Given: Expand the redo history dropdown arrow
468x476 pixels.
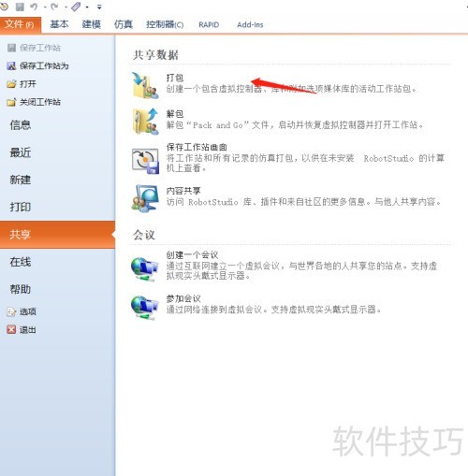Looking at the screenshot, I should [x=66, y=7].
